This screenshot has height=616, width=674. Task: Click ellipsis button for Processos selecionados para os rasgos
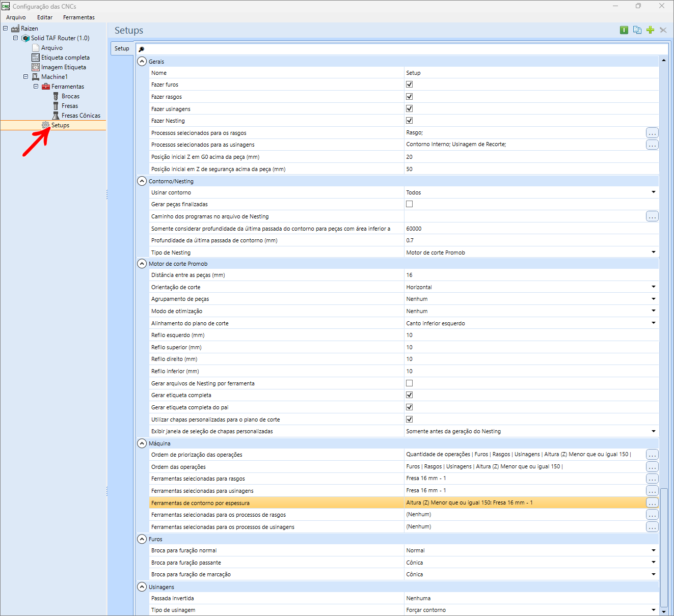pos(652,132)
